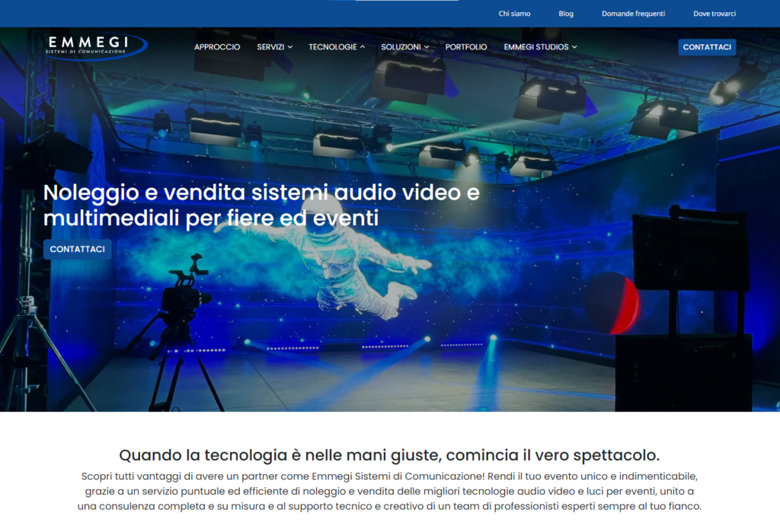
Task: Expand the Soluzioni dropdown menu
Action: pos(405,46)
